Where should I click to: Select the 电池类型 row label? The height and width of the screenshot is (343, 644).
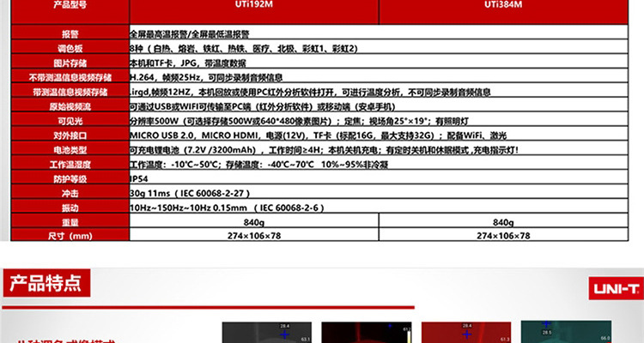click(70, 150)
